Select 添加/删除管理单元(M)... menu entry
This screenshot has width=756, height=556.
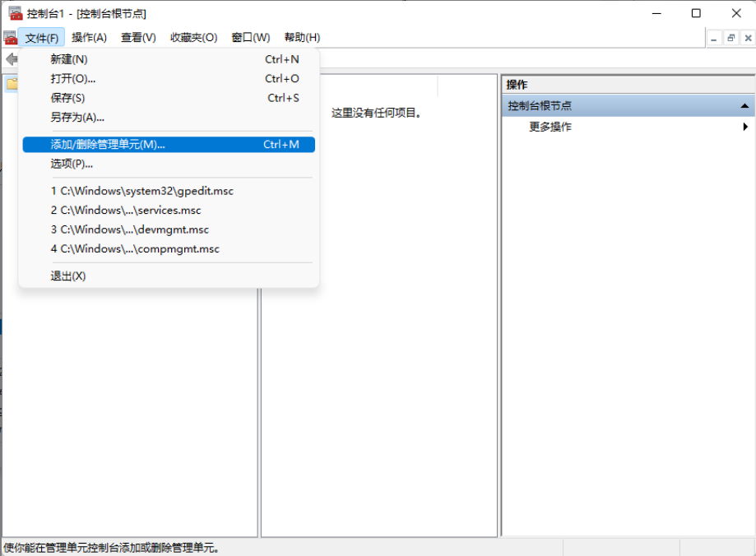tap(169, 144)
